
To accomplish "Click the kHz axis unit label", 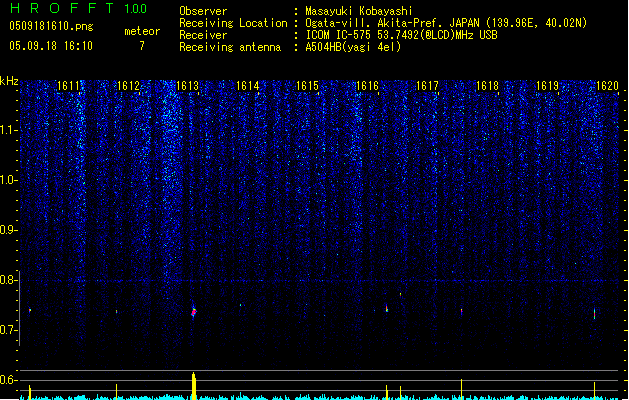I will click(x=9, y=81).
